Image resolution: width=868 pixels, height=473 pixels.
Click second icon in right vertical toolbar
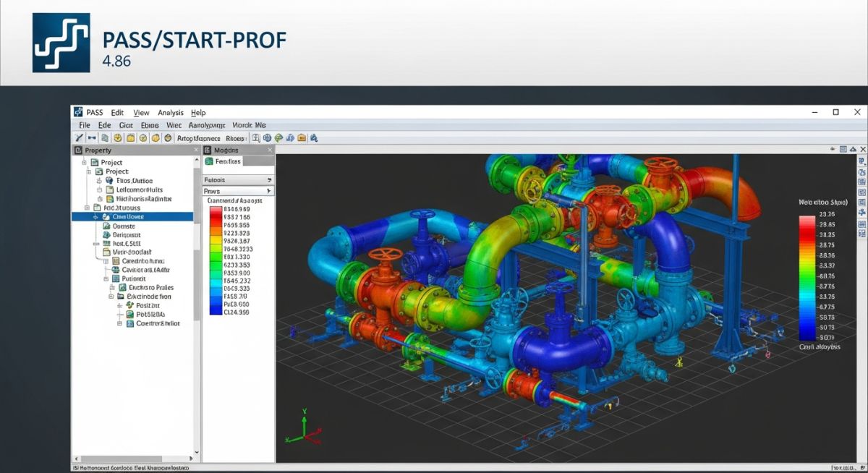tap(861, 174)
